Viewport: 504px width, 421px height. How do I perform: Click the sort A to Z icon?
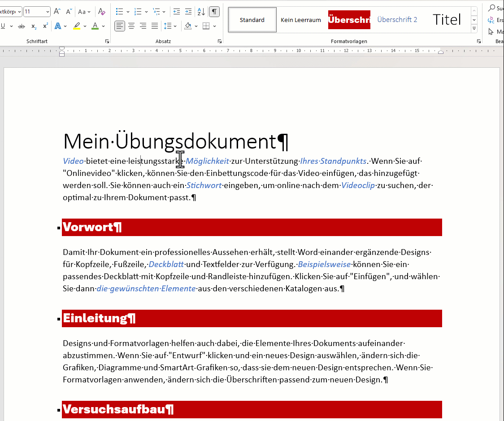point(201,12)
